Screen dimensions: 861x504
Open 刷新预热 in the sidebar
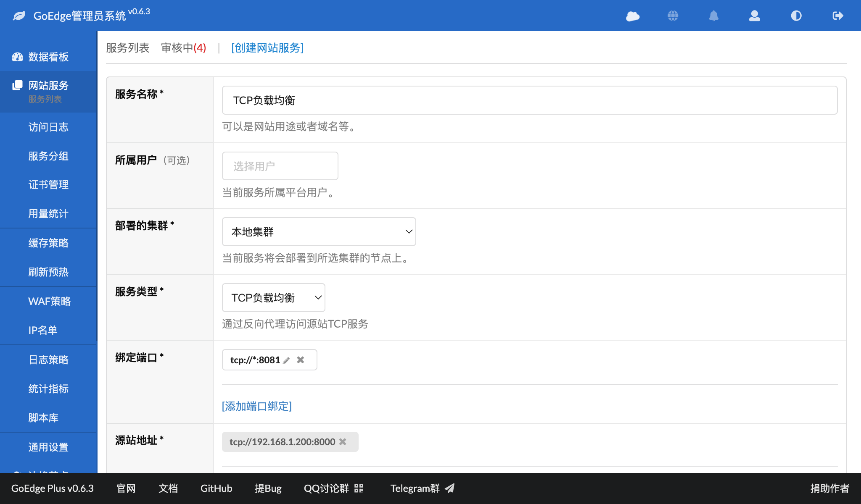48,272
